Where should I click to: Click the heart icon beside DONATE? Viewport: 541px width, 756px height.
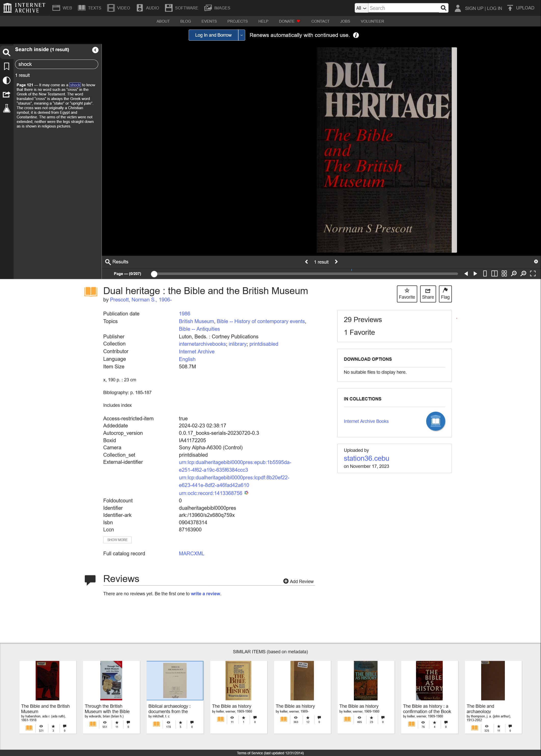298,21
